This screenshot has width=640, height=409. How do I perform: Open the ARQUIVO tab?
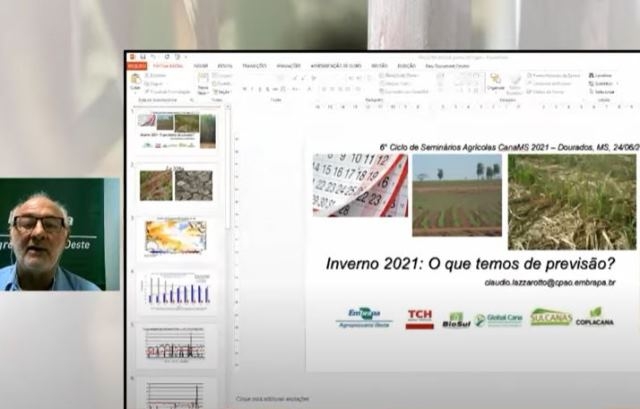pos(137,66)
